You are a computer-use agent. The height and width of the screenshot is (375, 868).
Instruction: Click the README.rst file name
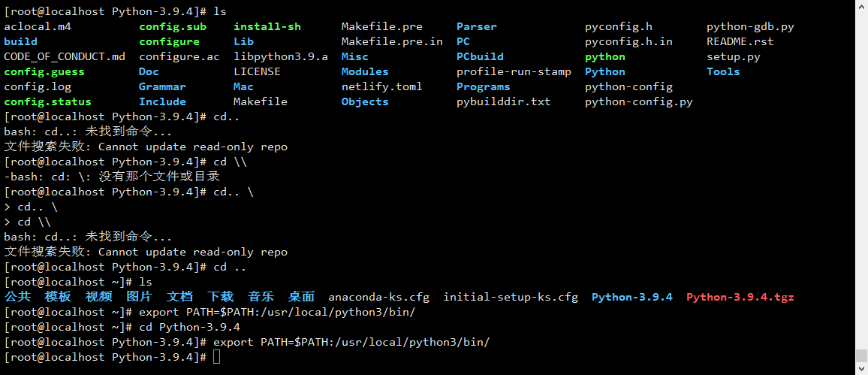point(740,41)
